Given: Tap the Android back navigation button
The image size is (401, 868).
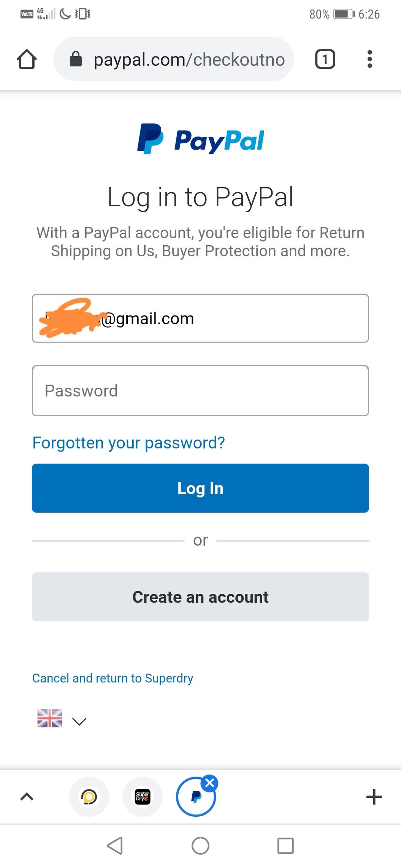Looking at the screenshot, I should coord(115,846).
